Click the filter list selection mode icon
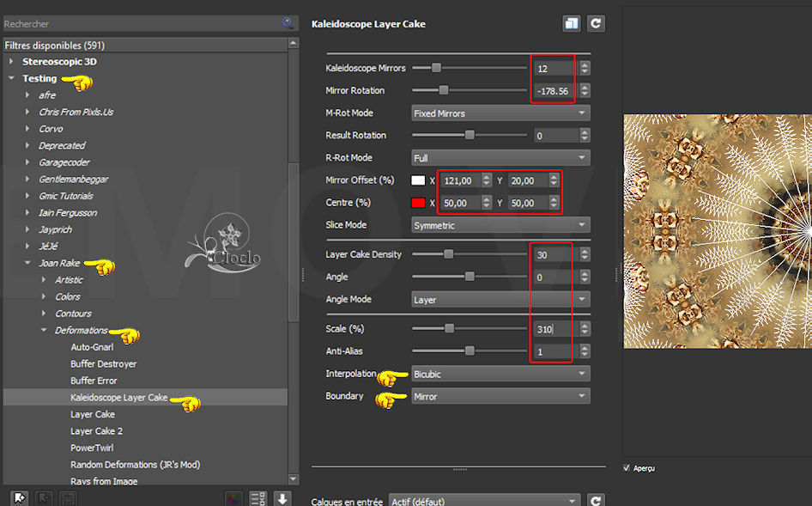 click(258, 498)
